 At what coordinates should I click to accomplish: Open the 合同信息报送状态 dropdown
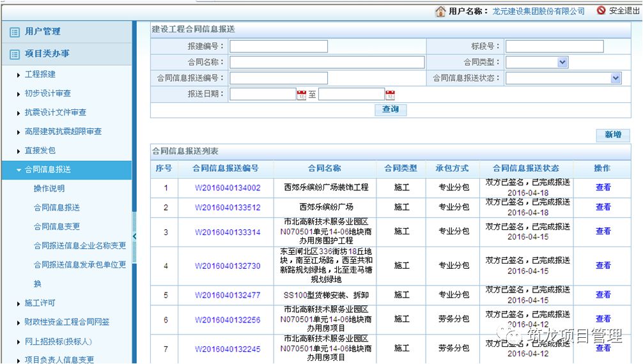pos(616,78)
